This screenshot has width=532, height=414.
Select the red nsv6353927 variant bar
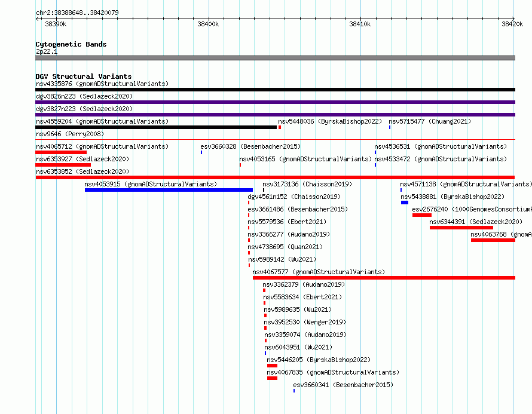coord(63,165)
